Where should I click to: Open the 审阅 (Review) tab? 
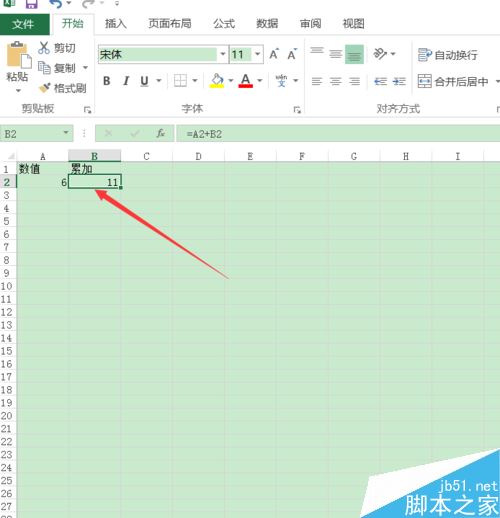pos(310,24)
